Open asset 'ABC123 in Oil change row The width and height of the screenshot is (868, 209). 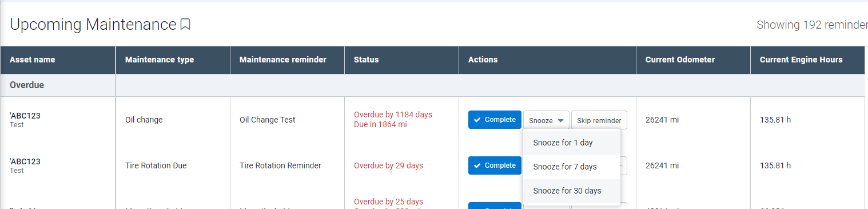click(25, 116)
